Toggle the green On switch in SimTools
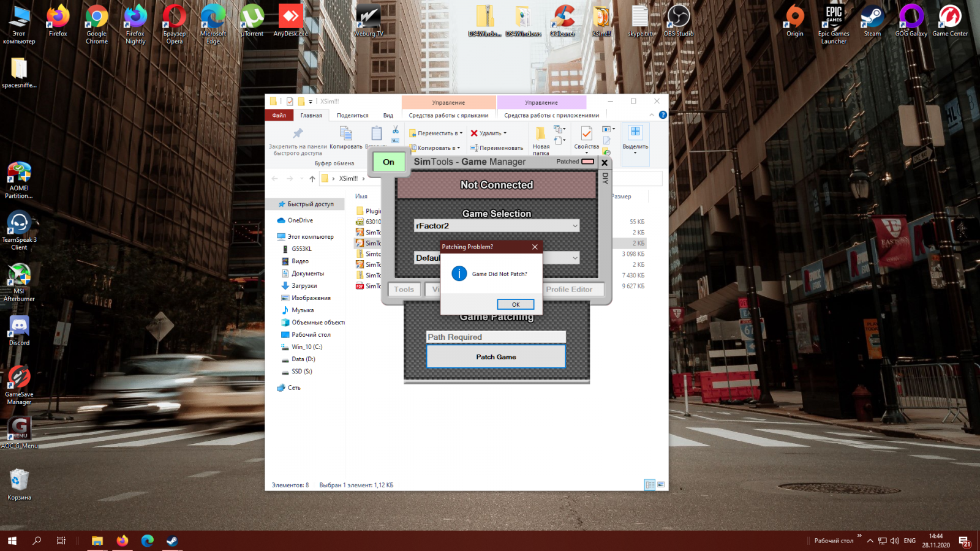This screenshot has width=980, height=551. click(388, 162)
